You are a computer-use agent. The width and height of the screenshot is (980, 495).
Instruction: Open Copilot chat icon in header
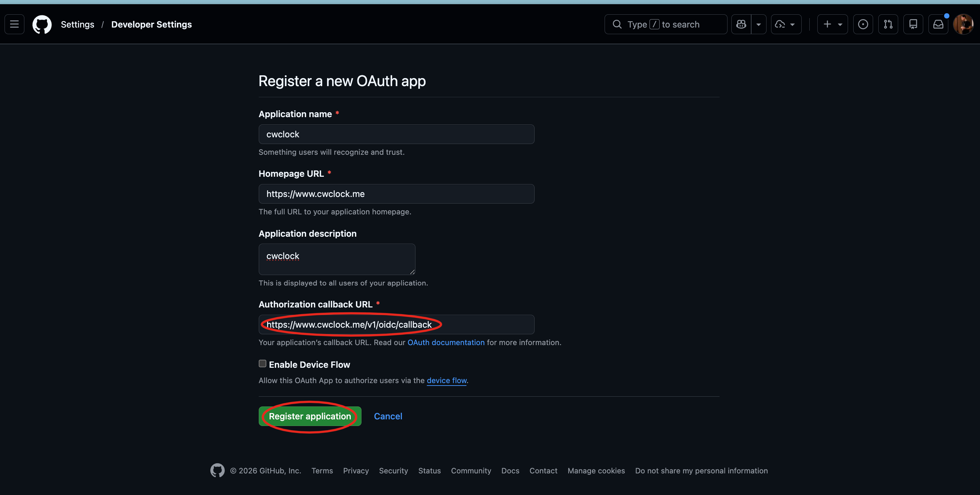[741, 24]
